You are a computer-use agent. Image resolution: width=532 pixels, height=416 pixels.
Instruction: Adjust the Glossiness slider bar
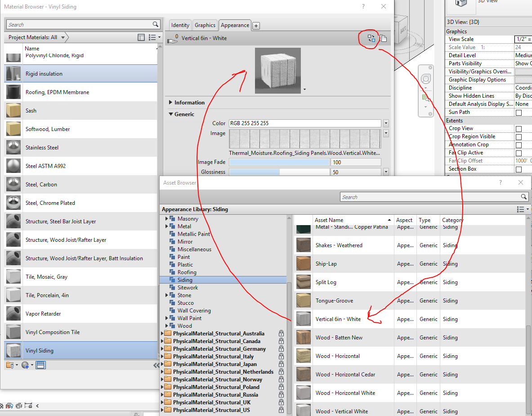(x=279, y=172)
